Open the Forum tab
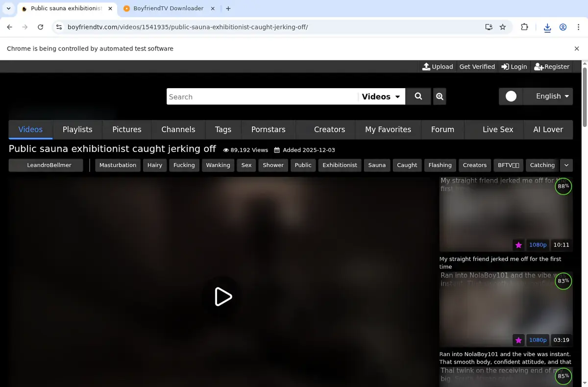The width and height of the screenshot is (588, 387). (442, 130)
